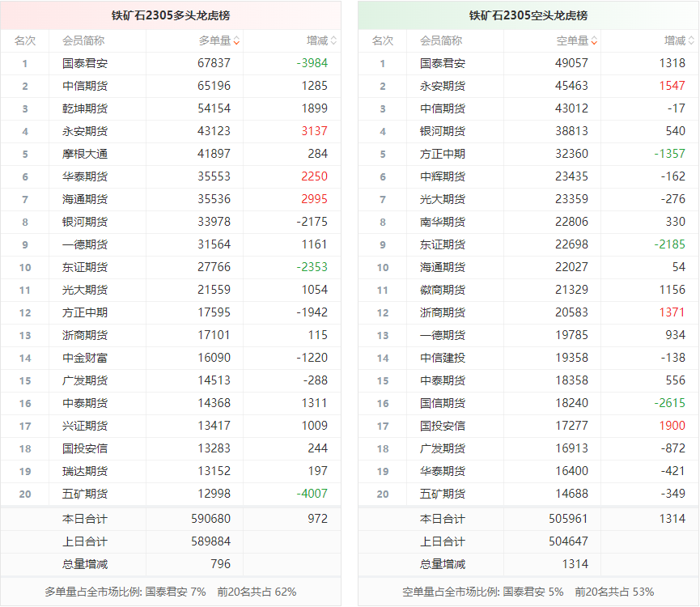The image size is (700, 607).
Task: Click the 会员简称 header in 多头龙虎榜 table
Action: (x=83, y=40)
